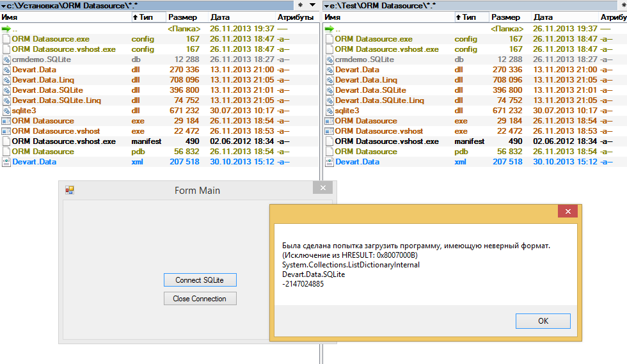Click the parent folder green arrow in left panel
The width and height of the screenshot is (627, 364).
click(x=6, y=29)
